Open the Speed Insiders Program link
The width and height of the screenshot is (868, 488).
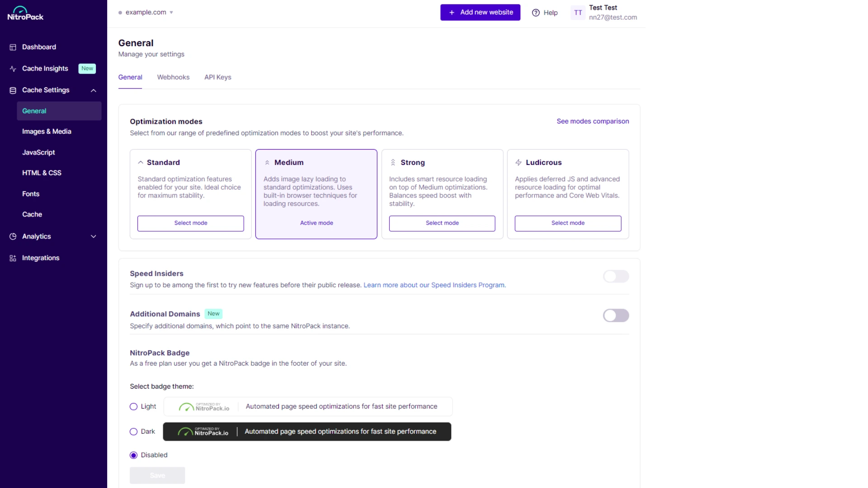(x=434, y=285)
